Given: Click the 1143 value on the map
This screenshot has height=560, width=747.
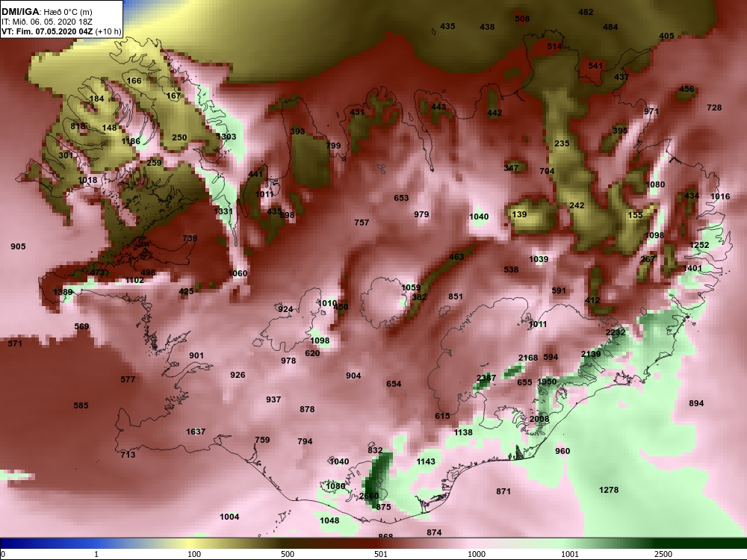Looking at the screenshot, I should (426, 461).
